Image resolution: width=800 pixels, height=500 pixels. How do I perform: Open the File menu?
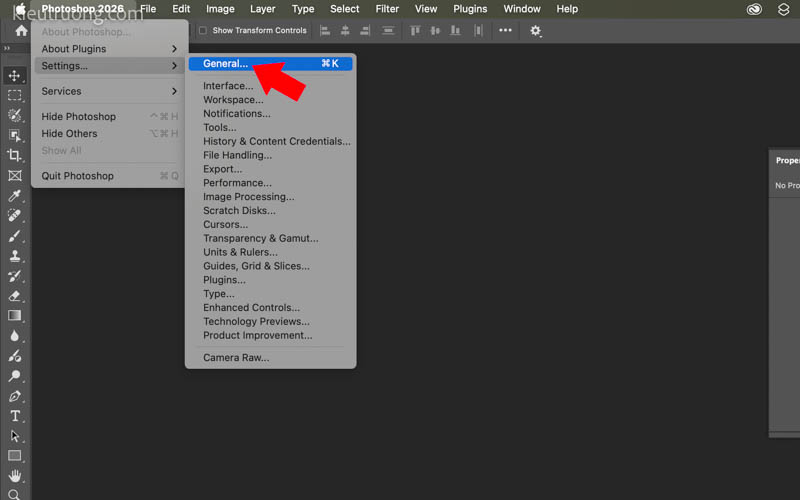tap(148, 9)
